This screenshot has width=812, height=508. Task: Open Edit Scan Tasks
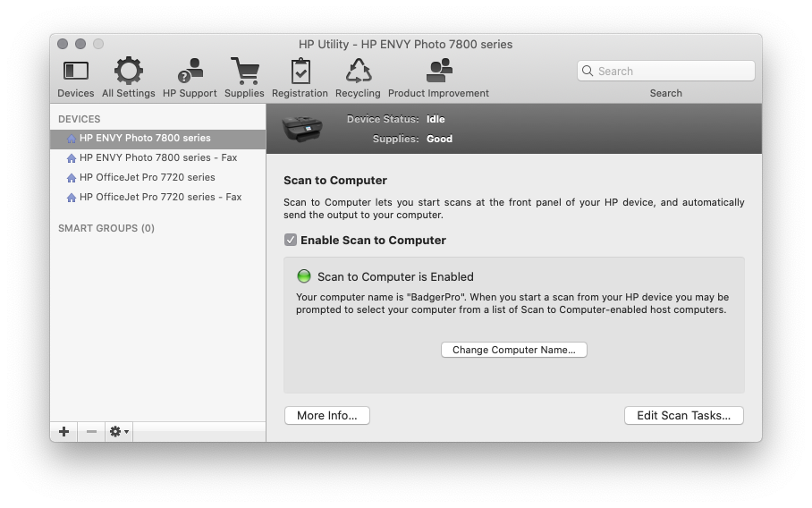tap(683, 416)
